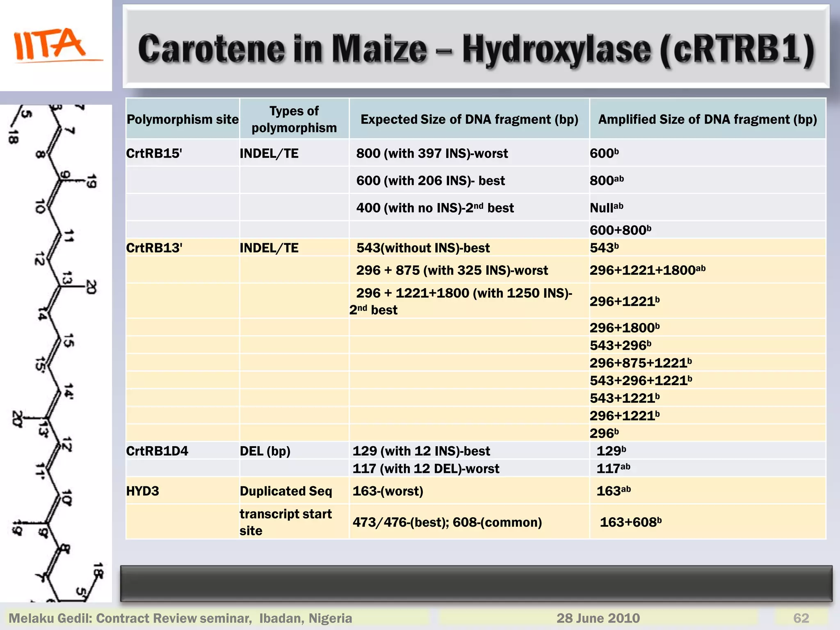Click the '543+296b' cell
840x630 pixels.
[708, 345]
